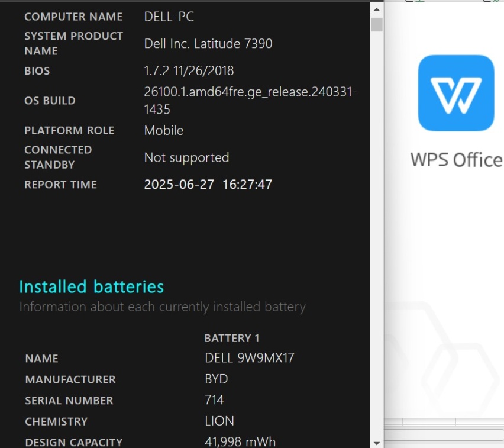504x448 pixels.
Task: Click the 'BIOS' label
Action: (37, 71)
